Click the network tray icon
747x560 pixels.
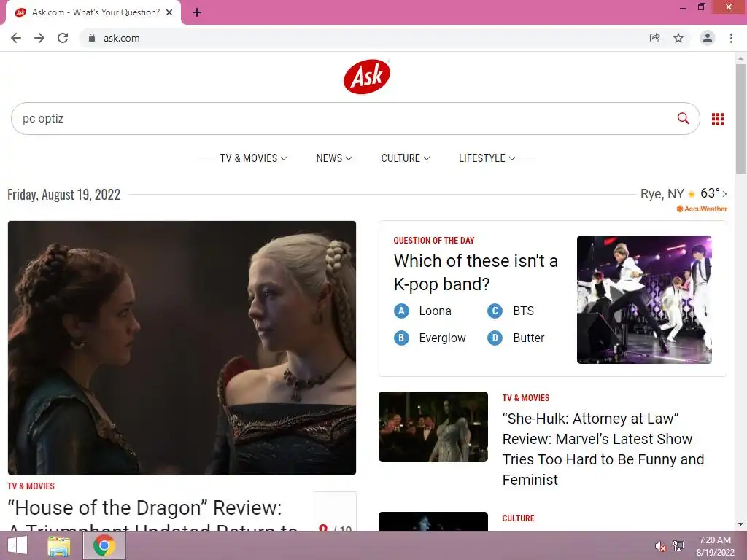coord(678,546)
